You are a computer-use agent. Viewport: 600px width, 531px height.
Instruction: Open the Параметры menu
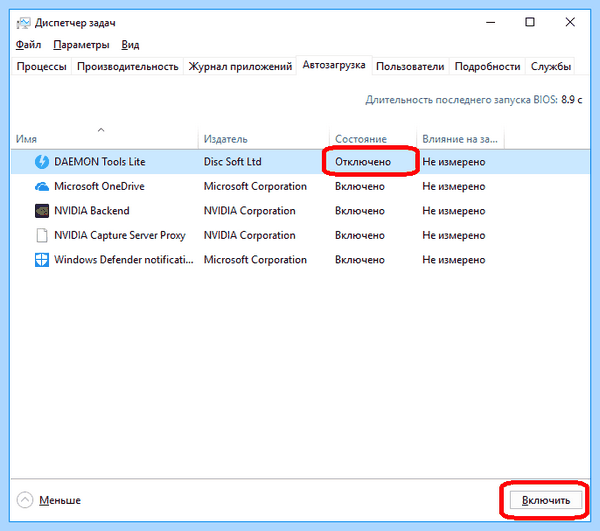(x=81, y=45)
